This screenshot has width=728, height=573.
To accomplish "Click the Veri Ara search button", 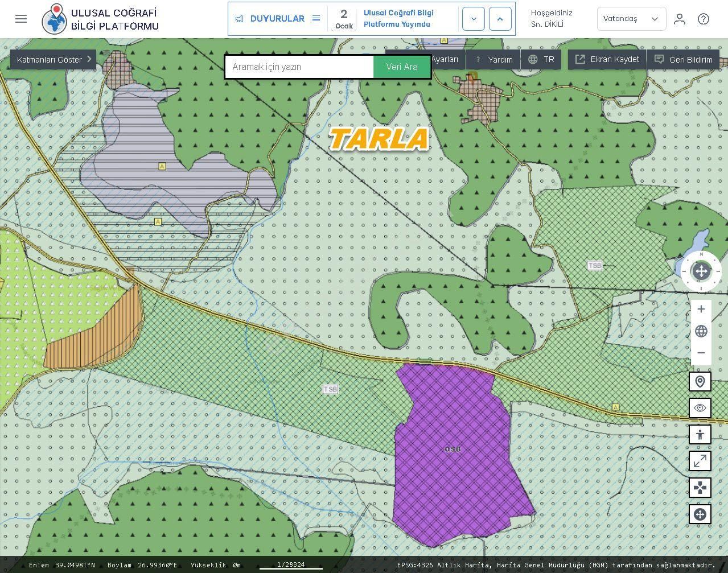I will pyautogui.click(x=402, y=67).
